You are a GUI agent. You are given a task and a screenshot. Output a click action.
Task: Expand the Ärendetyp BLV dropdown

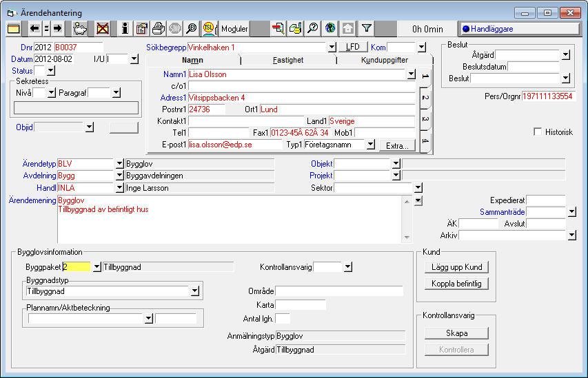(x=119, y=164)
